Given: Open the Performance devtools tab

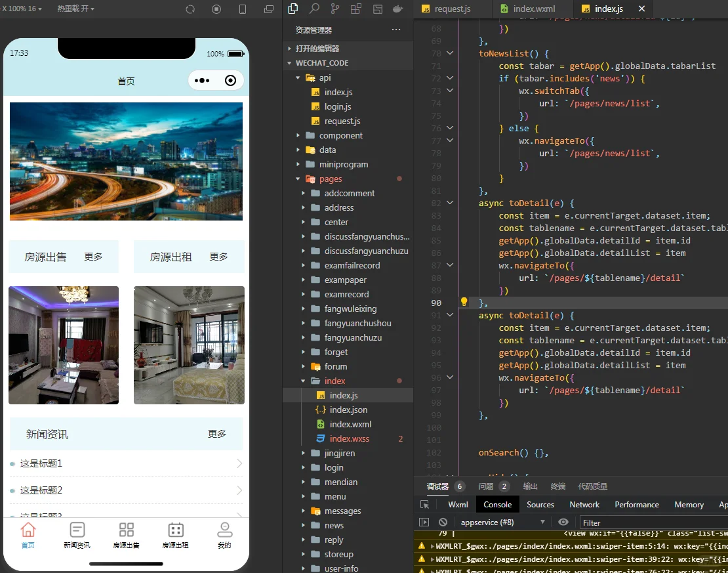Looking at the screenshot, I should tap(637, 505).
